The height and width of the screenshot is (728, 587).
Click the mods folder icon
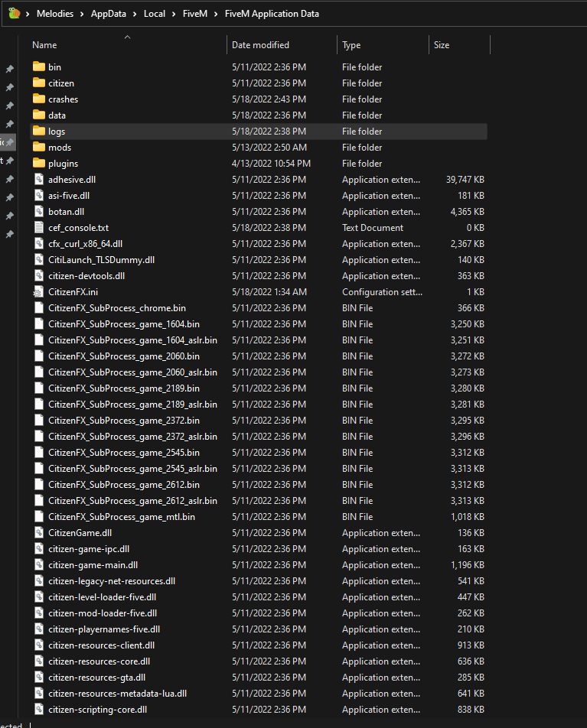coord(39,147)
